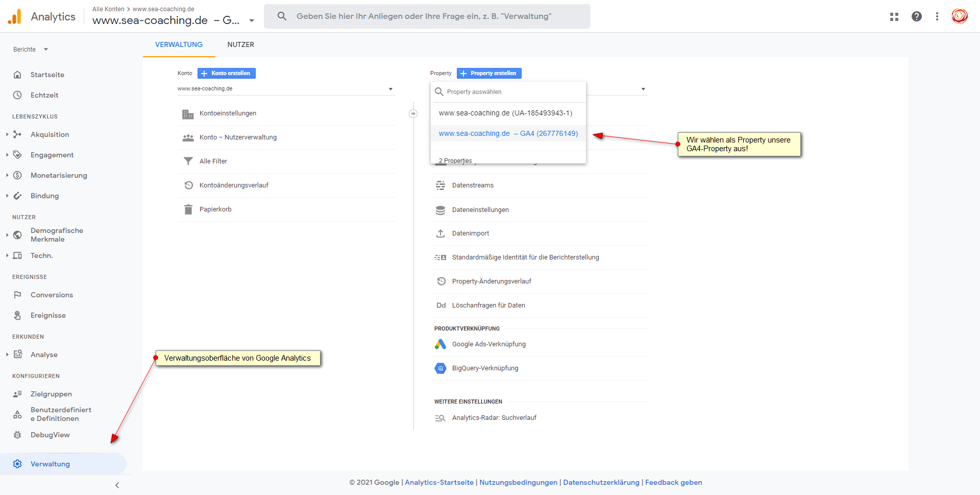
Task: Open the user account avatar
Action: coord(959,16)
